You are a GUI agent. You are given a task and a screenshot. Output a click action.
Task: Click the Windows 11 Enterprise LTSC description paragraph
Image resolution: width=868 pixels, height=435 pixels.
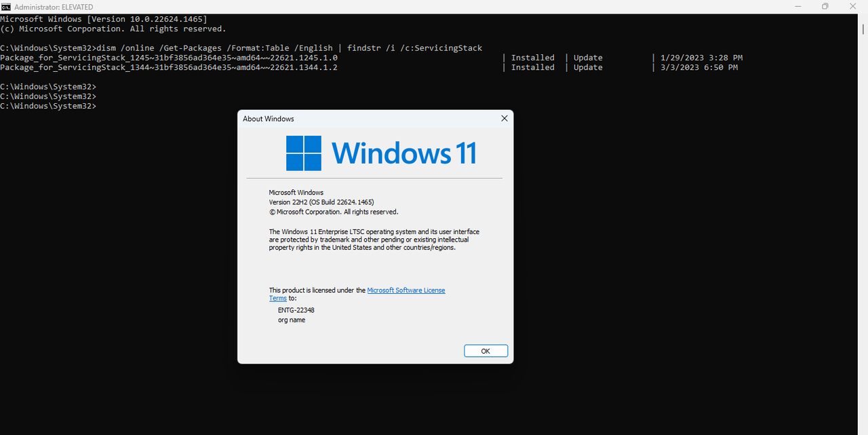pos(374,240)
